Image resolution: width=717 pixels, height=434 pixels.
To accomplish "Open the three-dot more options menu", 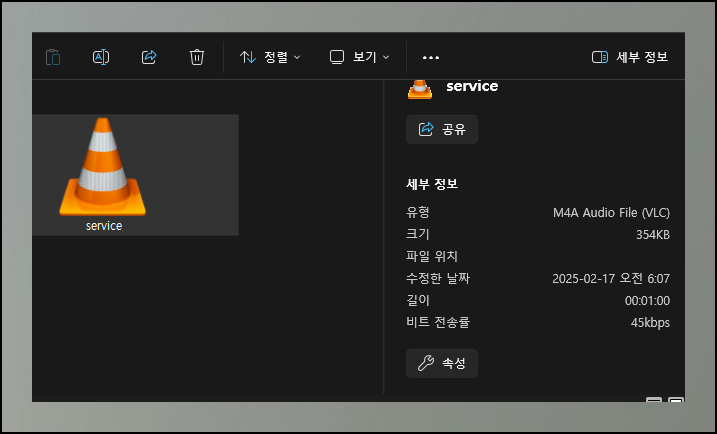I will tap(431, 57).
